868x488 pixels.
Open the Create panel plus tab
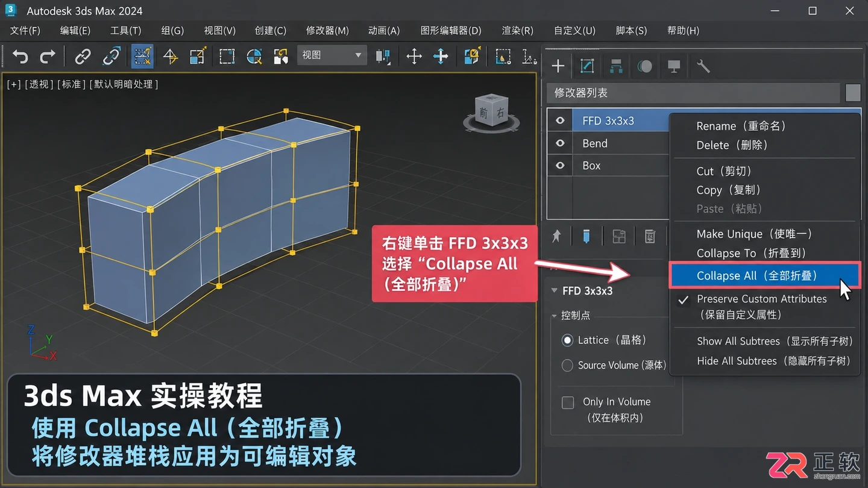pos(558,66)
